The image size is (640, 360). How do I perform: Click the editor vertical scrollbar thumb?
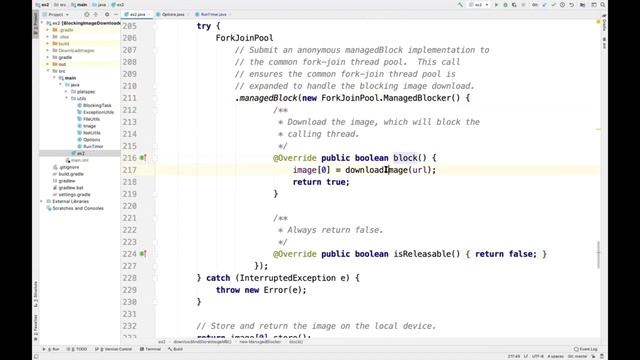point(599,254)
